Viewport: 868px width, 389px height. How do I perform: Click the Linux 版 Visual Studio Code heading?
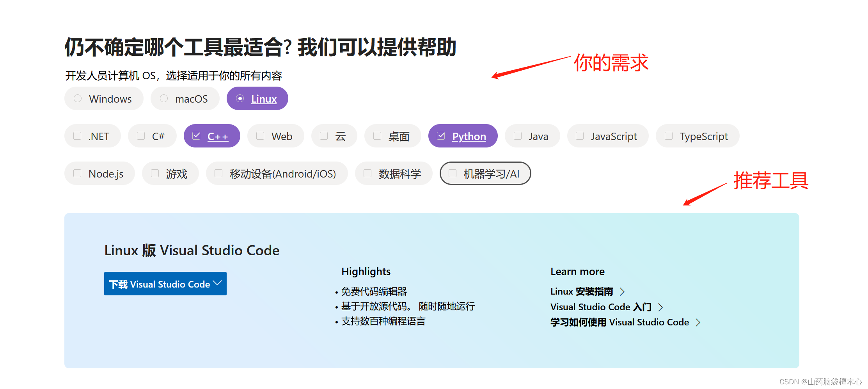(192, 250)
